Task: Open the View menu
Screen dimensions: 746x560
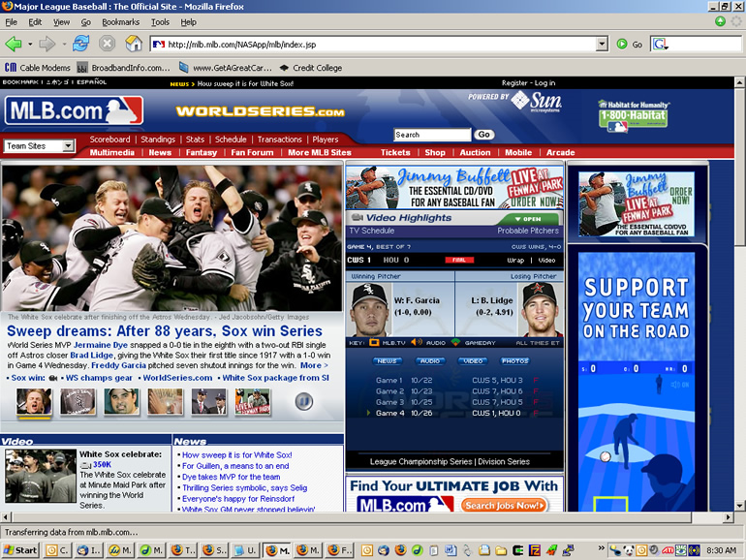Action: [61, 22]
